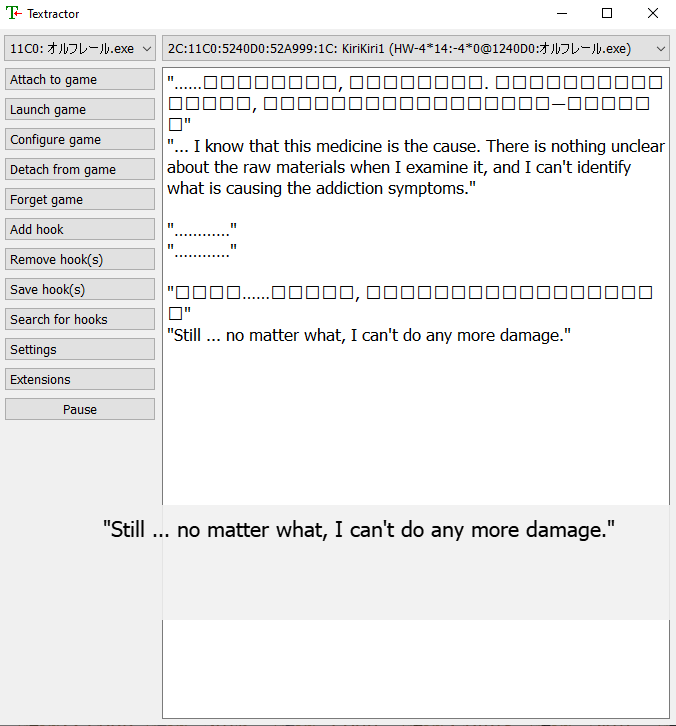676x726 pixels.
Task: Click the sentence starting "... I know that this medicine"
Action: [416, 167]
